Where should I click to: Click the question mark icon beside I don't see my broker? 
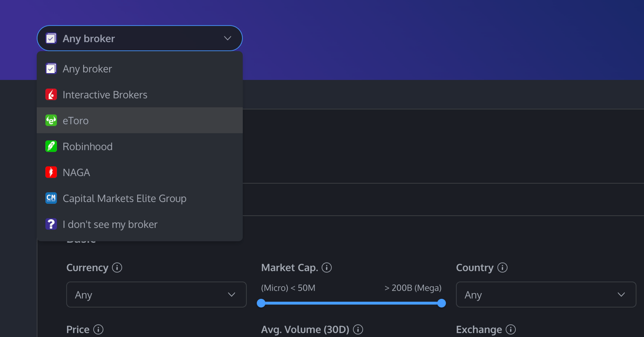(51, 224)
